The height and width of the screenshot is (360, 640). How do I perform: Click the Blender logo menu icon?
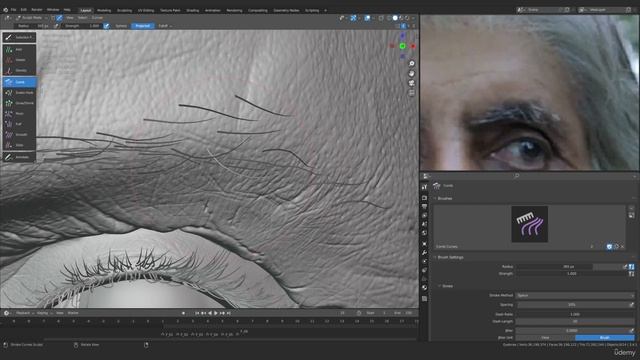coord(5,10)
